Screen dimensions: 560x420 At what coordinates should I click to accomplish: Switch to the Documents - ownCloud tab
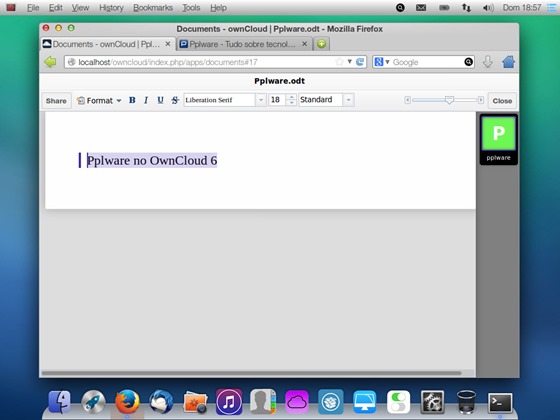pos(108,44)
